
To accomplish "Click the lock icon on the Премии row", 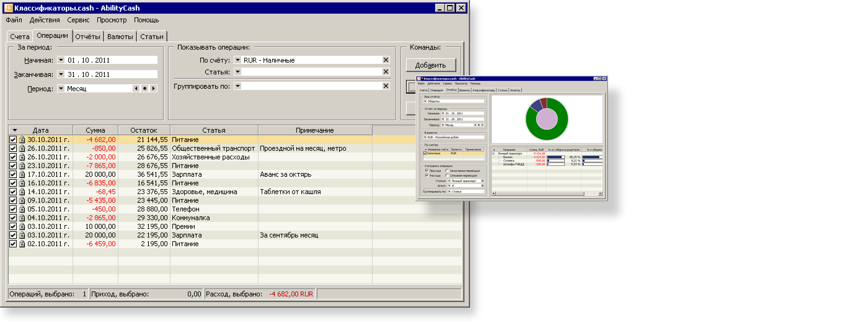I will [x=22, y=227].
